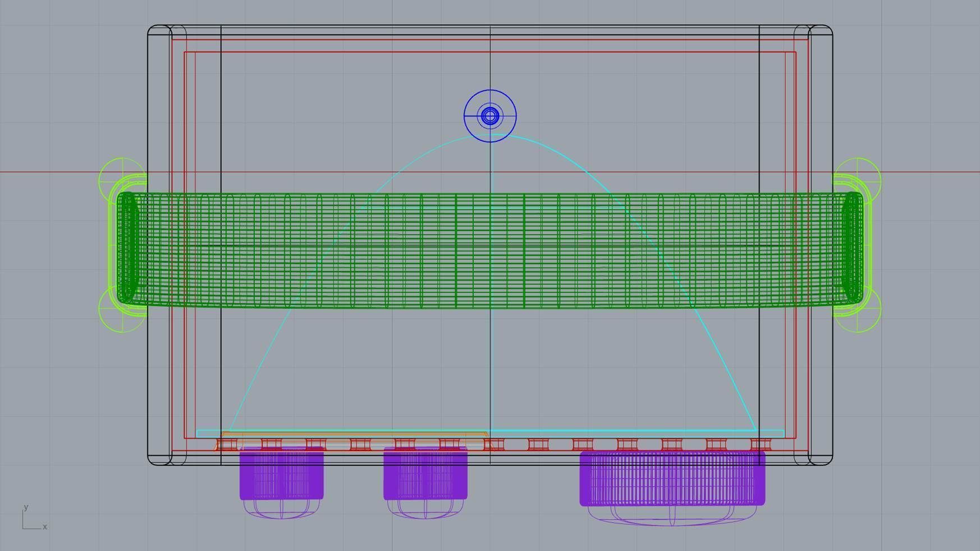
Task: Select the blue concentric circle object
Action: tap(490, 116)
